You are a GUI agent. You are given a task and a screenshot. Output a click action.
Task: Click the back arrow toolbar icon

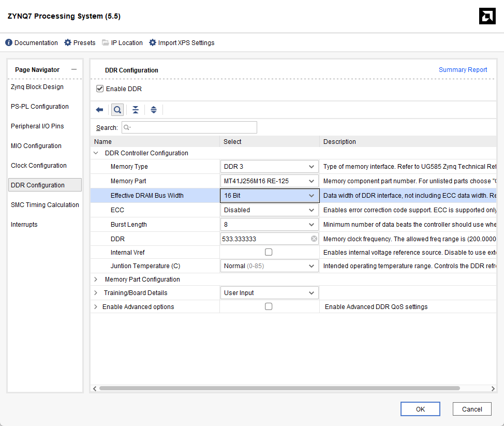(x=99, y=110)
